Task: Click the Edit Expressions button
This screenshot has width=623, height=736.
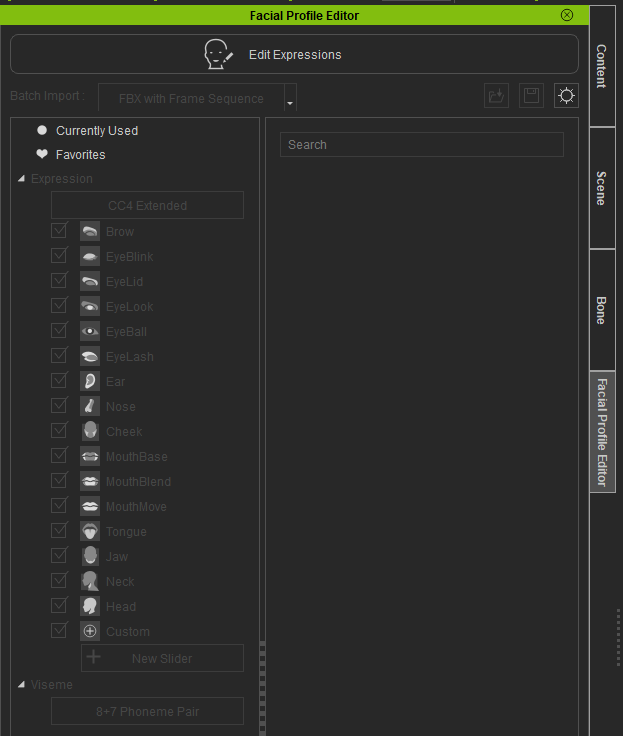Action: 294,54
